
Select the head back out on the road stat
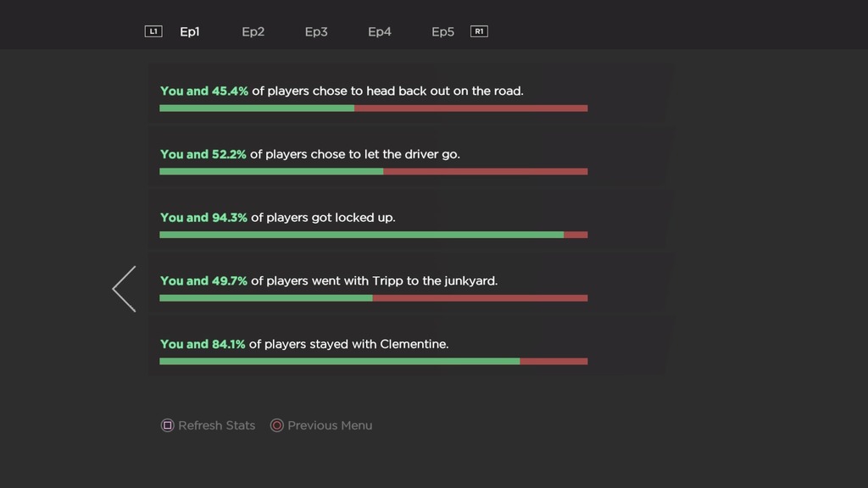(x=342, y=91)
